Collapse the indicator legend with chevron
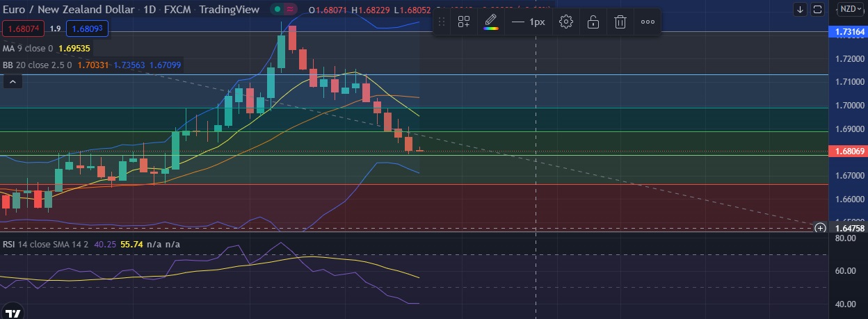Image resolution: width=868 pixels, height=319 pixels. tap(12, 81)
